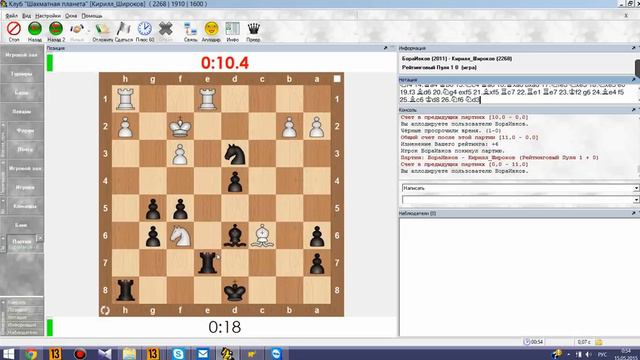Open the Mail app from taskbar
Image resolution: width=640 pixels, height=360 pixels.
pos(202,353)
